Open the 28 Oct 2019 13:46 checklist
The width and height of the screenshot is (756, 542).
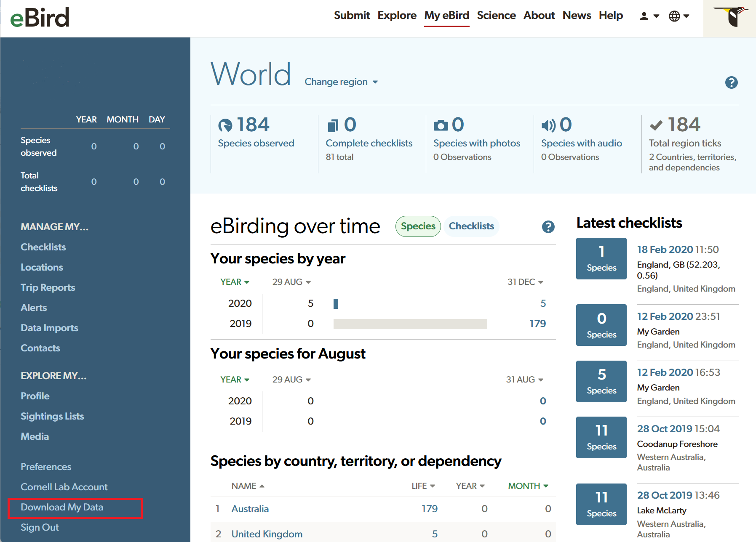coord(665,495)
